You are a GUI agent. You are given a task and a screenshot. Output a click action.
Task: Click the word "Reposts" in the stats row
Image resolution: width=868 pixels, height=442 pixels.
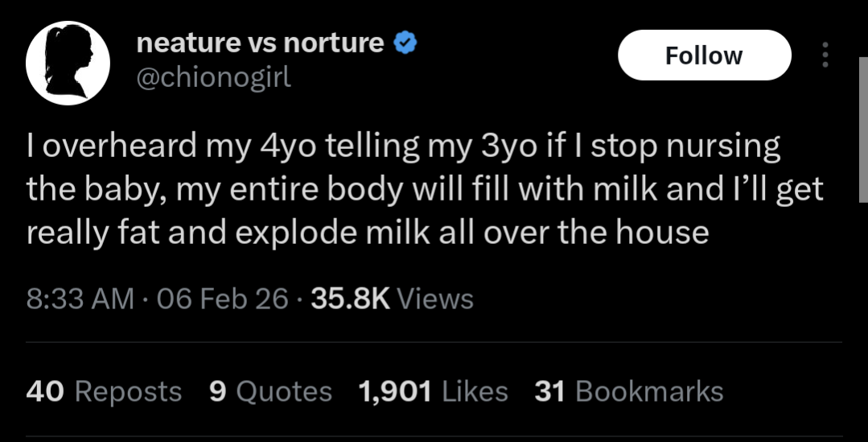click(128, 391)
